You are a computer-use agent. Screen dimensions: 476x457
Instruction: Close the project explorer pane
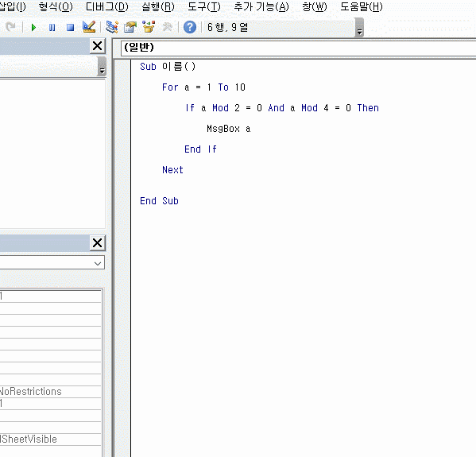click(98, 46)
